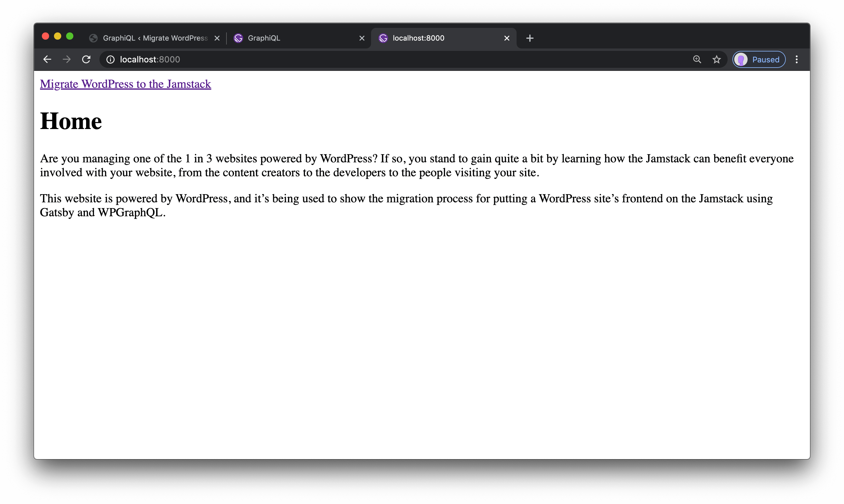Open the page zoom magnifier control

click(x=697, y=59)
